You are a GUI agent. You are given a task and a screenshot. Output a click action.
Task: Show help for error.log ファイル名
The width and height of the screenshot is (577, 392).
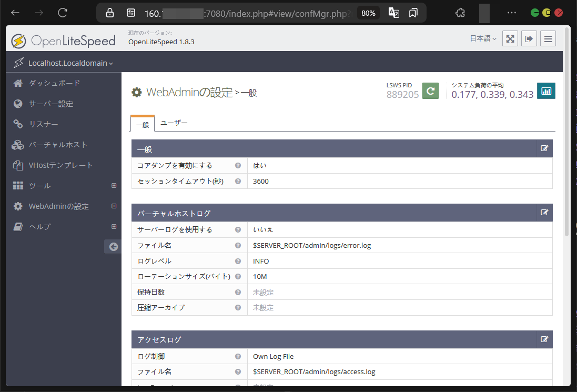238,246
